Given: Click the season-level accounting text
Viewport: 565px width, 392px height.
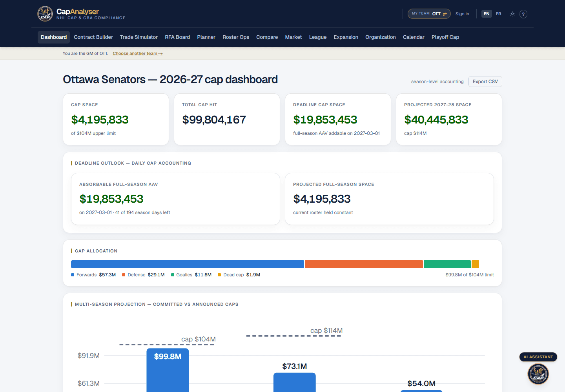Looking at the screenshot, I should coord(437,82).
